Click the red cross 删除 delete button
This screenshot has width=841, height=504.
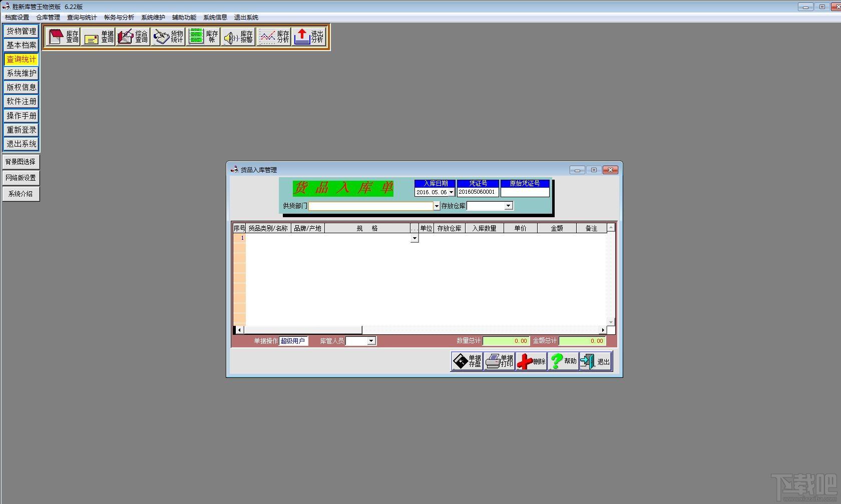point(532,361)
